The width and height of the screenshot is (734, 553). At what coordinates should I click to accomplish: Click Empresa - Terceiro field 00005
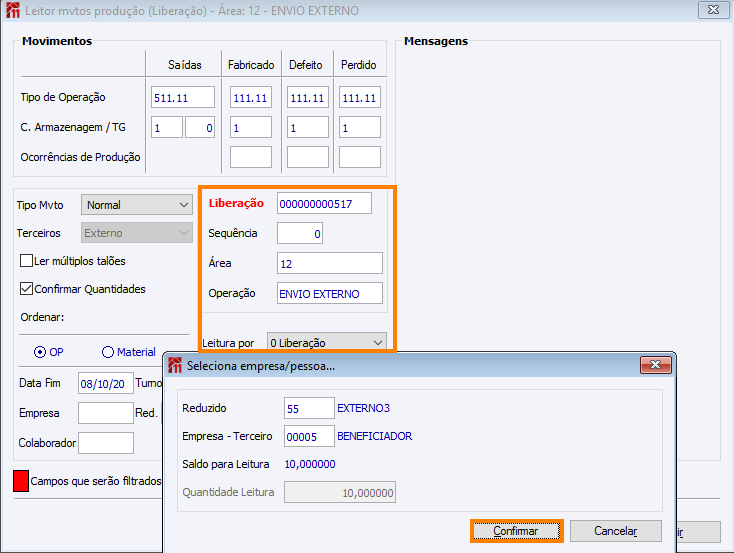(x=309, y=436)
